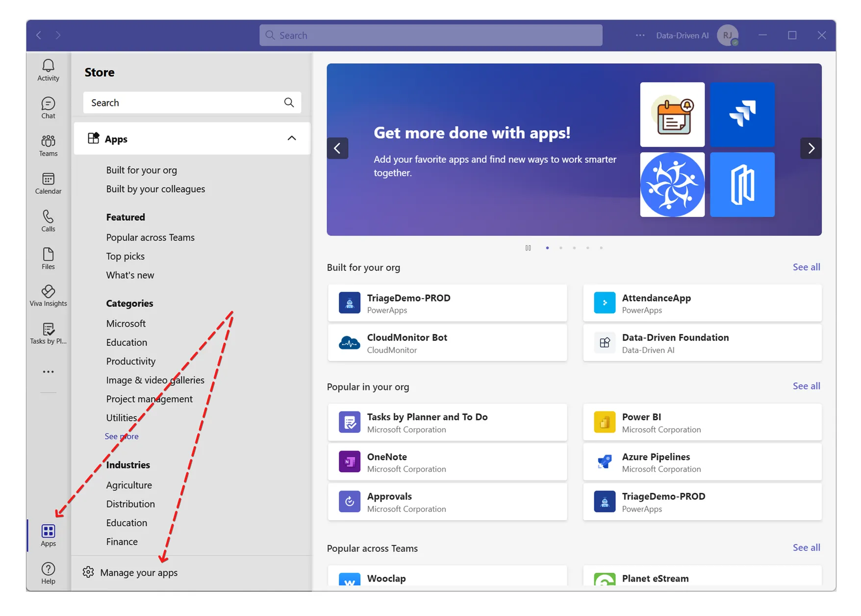Open the Activity bell icon

click(48, 66)
